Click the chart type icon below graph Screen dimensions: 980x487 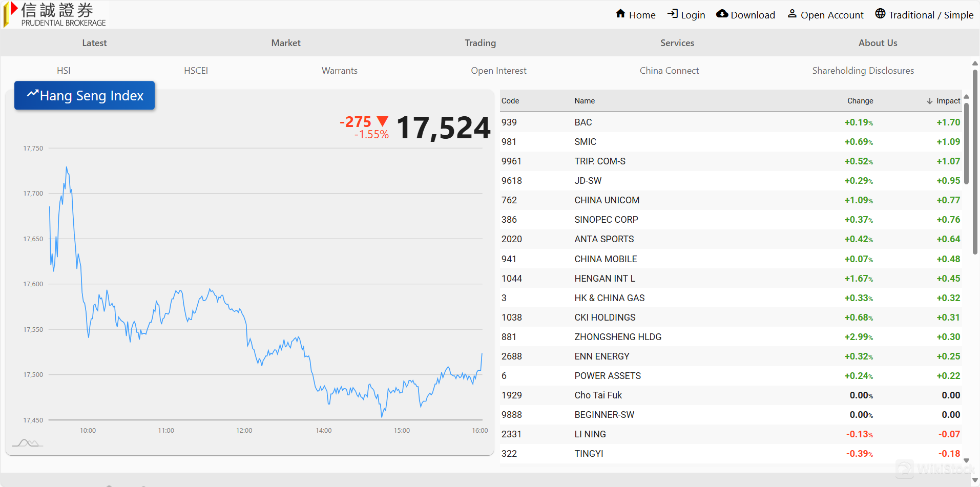(27, 443)
